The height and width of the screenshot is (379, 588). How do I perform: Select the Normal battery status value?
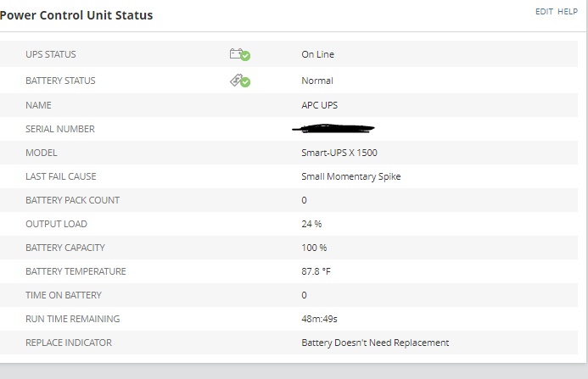[x=316, y=81]
